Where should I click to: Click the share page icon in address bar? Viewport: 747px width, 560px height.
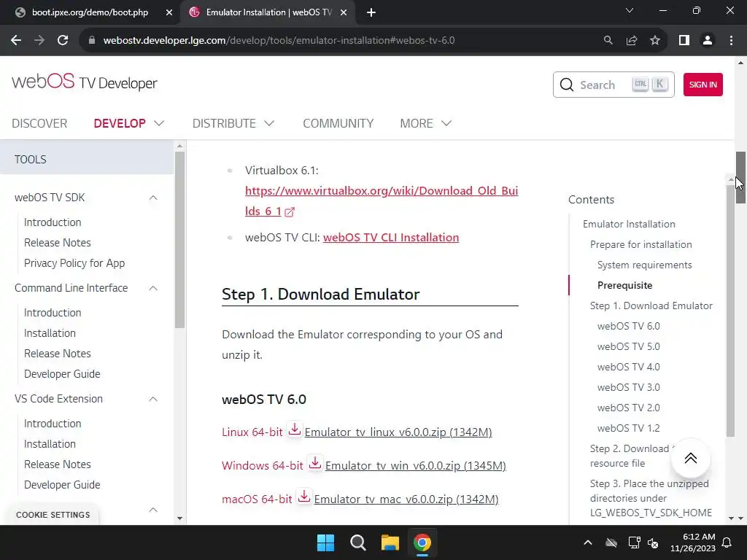pos(632,41)
